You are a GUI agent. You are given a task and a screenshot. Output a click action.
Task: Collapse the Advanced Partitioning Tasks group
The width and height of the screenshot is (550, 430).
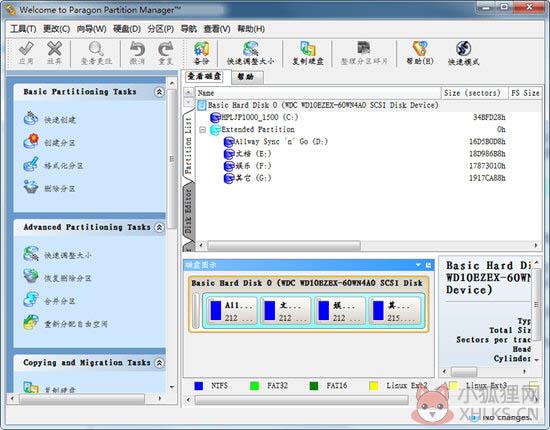159,227
